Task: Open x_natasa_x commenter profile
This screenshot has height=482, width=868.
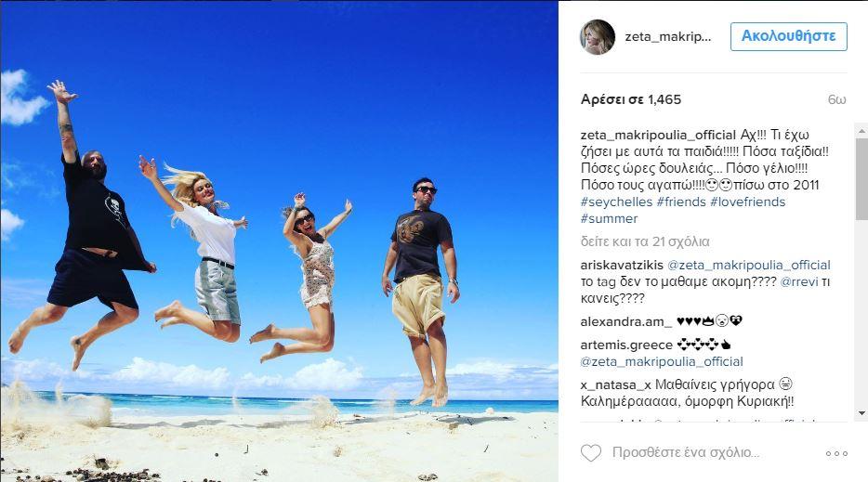Action: pyautogui.click(x=616, y=384)
